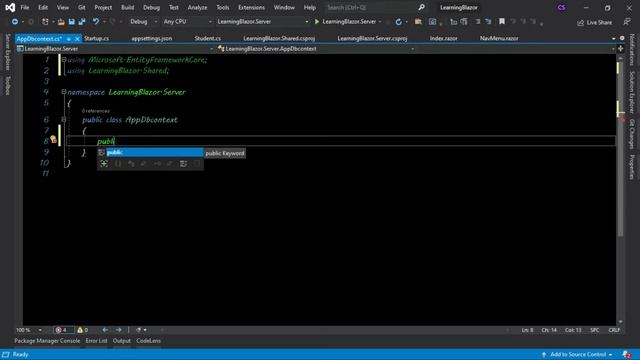Viewport: 640px width, 360px height.
Task: Click the notifications icon in status bar
Action: click(626, 355)
